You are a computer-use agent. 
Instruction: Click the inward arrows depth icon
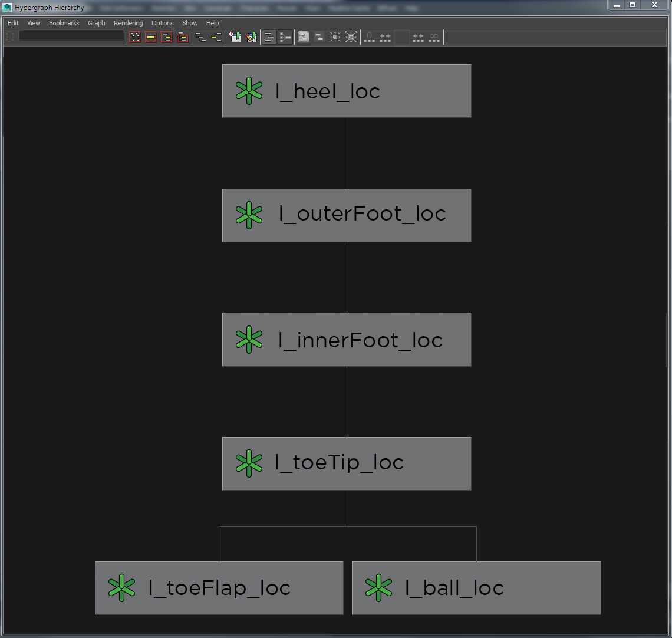tap(386, 38)
